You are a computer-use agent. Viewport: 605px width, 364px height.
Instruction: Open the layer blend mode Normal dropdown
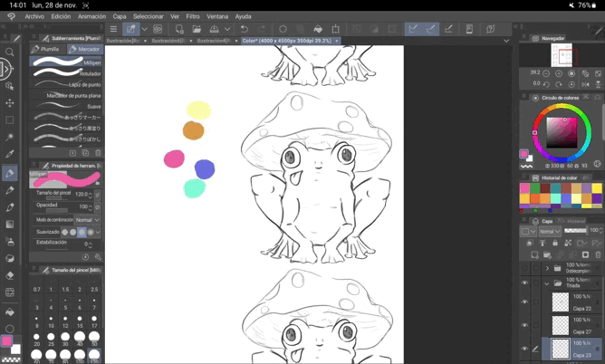click(549, 231)
